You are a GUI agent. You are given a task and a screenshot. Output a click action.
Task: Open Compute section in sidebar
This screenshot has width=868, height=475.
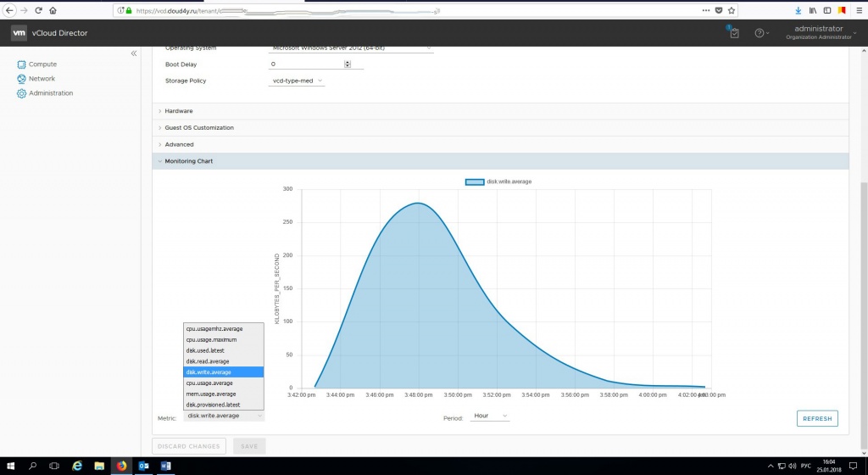[x=42, y=64]
